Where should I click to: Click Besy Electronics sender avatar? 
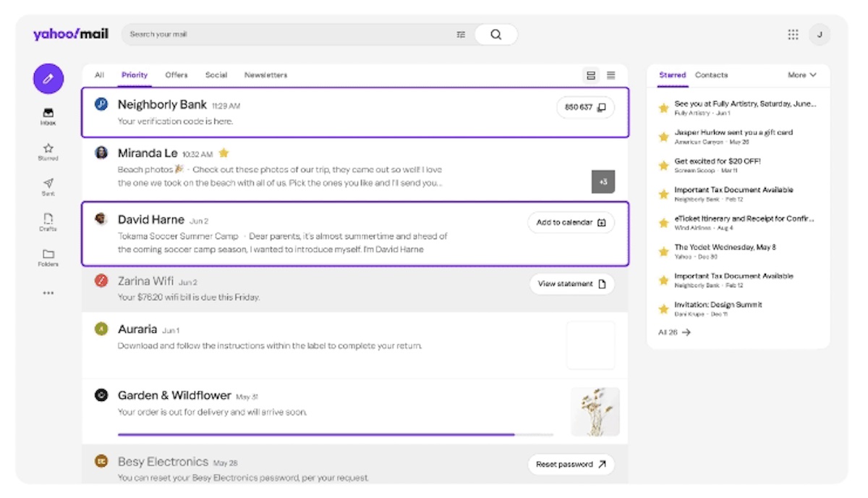[x=102, y=461]
